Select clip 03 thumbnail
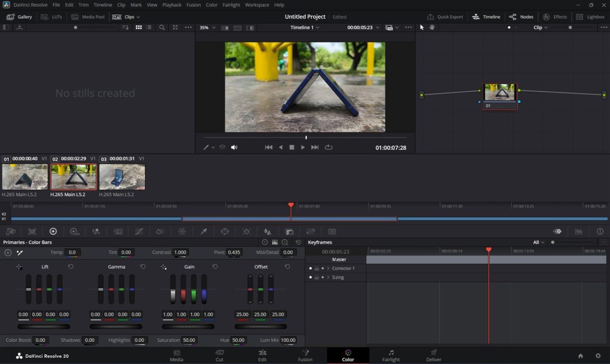Screen dimensions: 610x364 click(x=122, y=177)
